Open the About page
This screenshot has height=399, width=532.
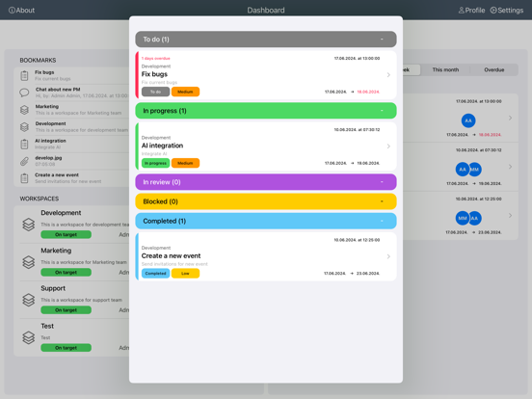click(21, 11)
